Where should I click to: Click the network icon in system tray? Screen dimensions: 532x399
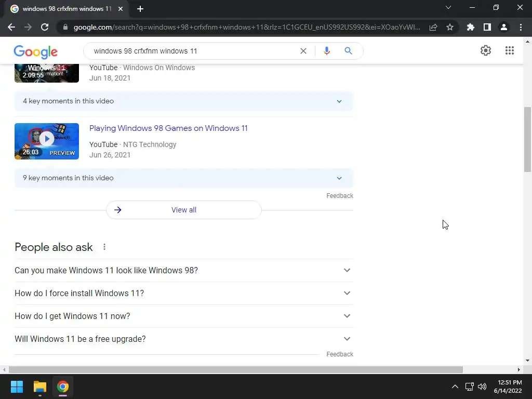(x=470, y=387)
